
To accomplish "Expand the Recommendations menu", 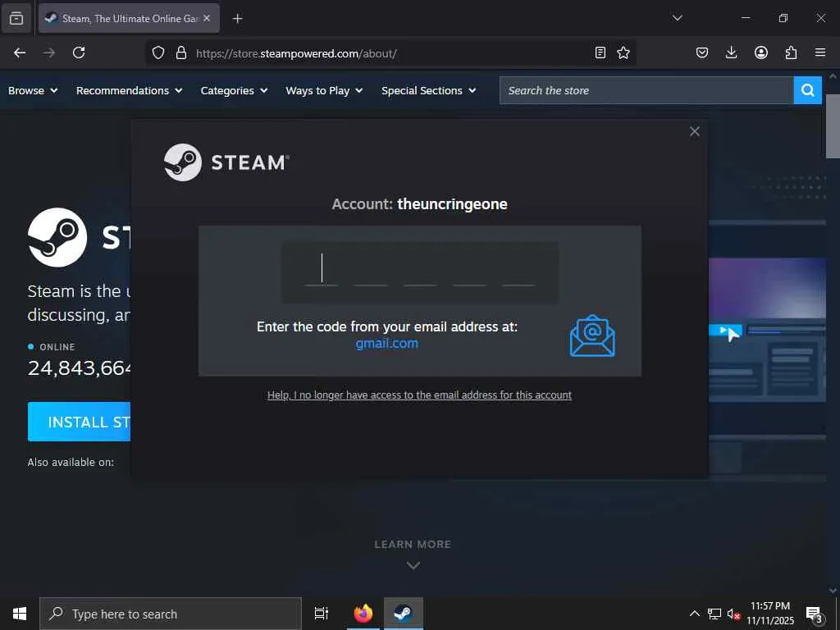I will [129, 90].
